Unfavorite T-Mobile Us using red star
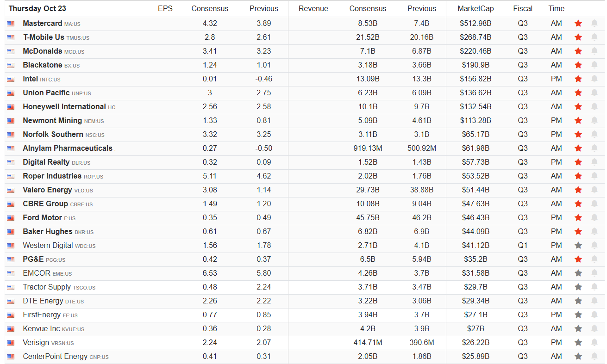 578,37
